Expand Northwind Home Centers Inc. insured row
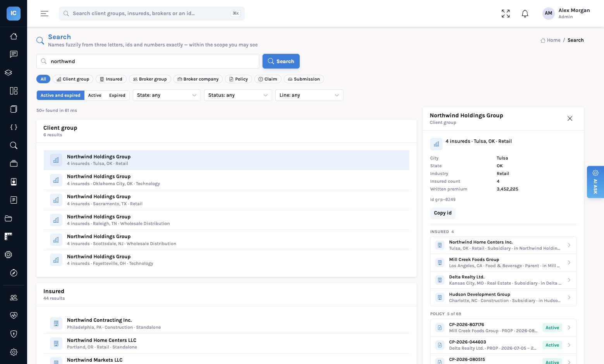The width and height of the screenshot is (604, 364). (x=503, y=245)
